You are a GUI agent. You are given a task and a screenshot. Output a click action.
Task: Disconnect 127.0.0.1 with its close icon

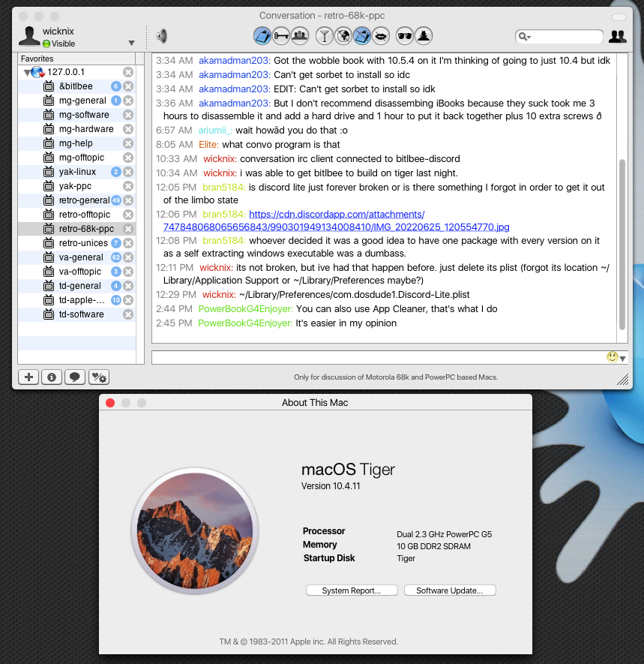click(128, 72)
